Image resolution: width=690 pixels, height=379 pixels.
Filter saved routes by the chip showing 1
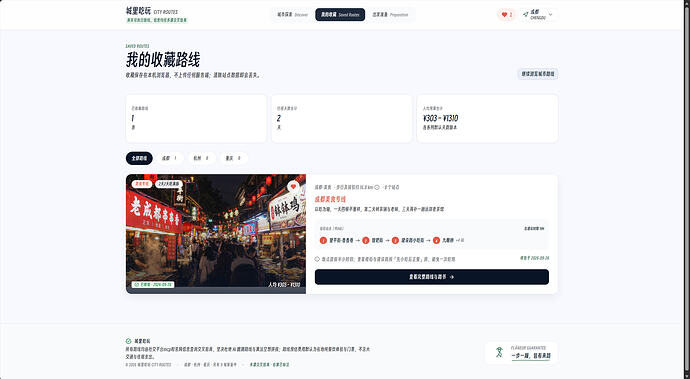click(169, 158)
